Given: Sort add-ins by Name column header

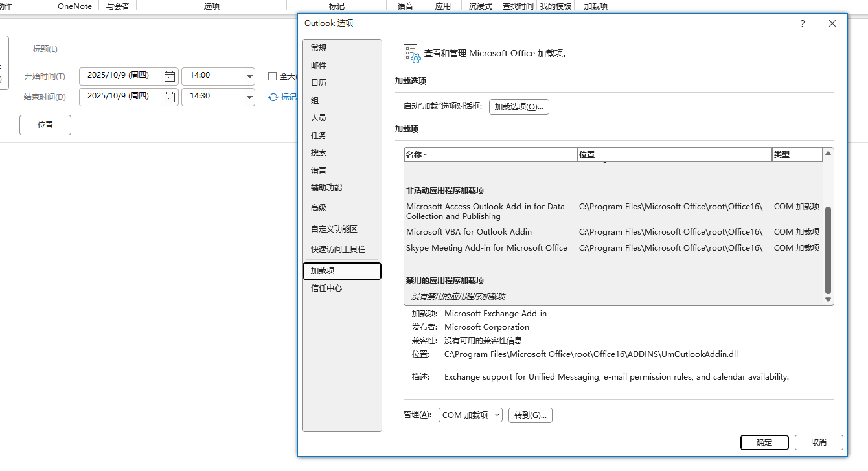Looking at the screenshot, I should 490,155.
